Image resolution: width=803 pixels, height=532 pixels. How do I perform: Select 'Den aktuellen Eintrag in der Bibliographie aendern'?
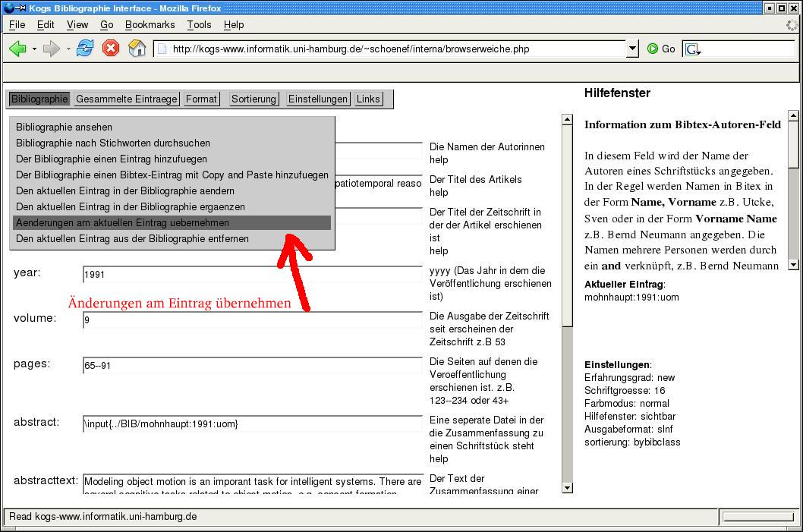(172, 190)
